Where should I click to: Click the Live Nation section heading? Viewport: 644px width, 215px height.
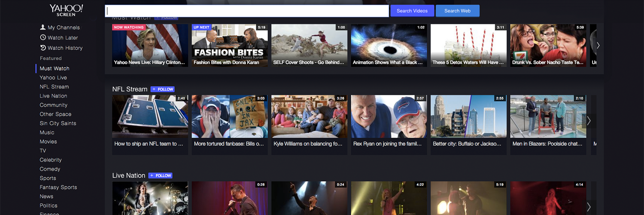[x=129, y=175]
